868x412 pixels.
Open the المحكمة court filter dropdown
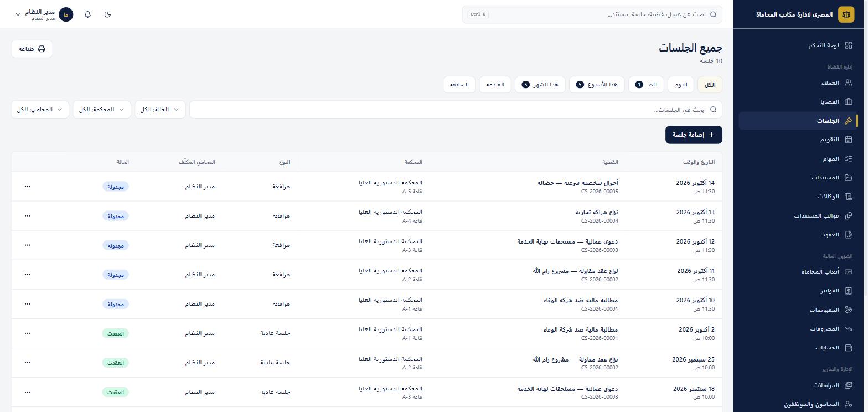[102, 110]
